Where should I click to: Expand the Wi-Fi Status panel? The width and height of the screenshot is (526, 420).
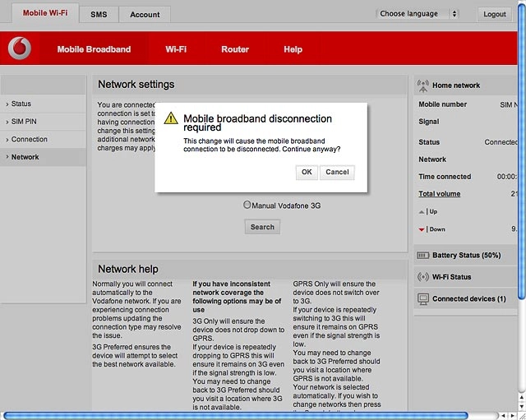(466, 277)
